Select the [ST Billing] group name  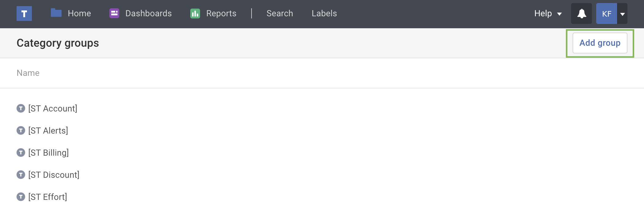tap(48, 153)
